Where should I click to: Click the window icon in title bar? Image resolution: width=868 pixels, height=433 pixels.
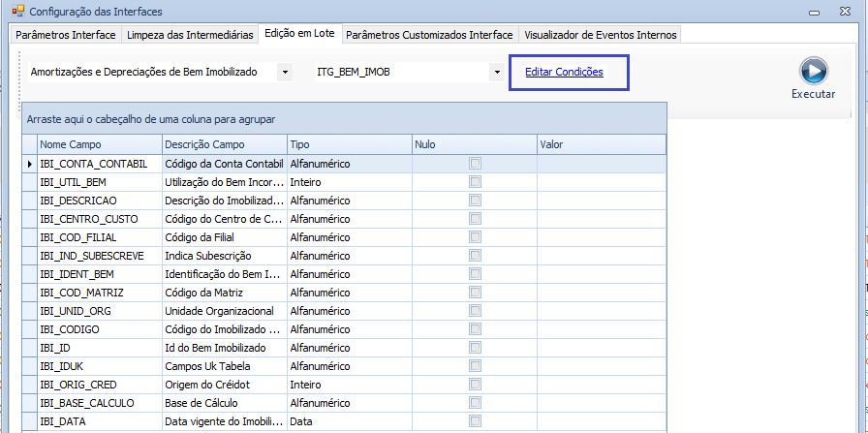16,12
